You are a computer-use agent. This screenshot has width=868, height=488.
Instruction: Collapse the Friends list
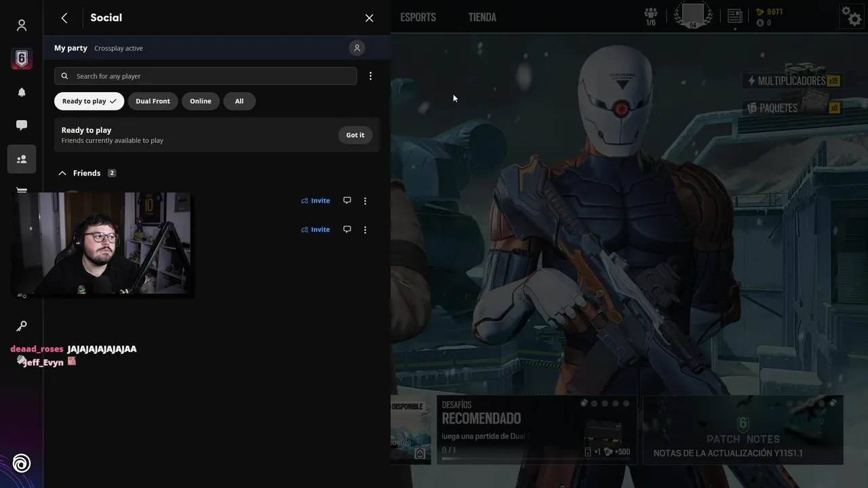[62, 173]
